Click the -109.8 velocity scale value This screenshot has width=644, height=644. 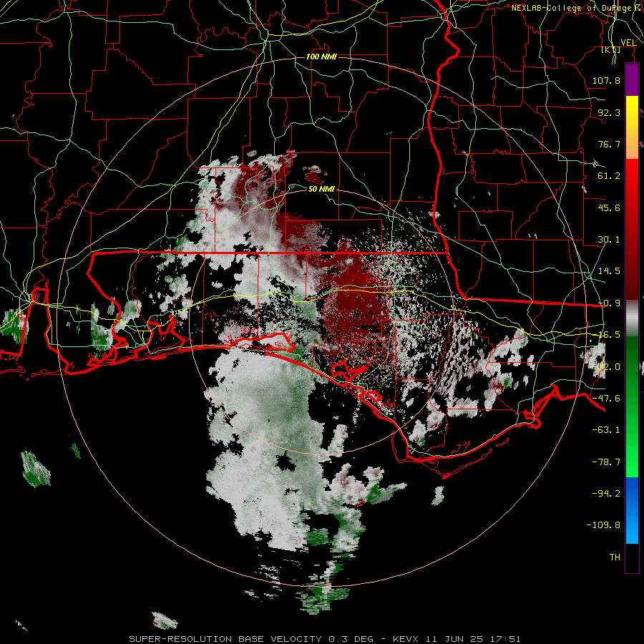coord(603,525)
